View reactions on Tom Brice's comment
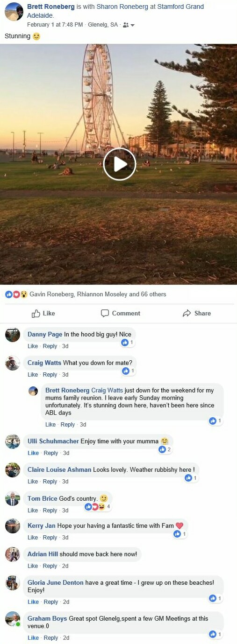Viewport: 237px width, 644px height. [97, 507]
